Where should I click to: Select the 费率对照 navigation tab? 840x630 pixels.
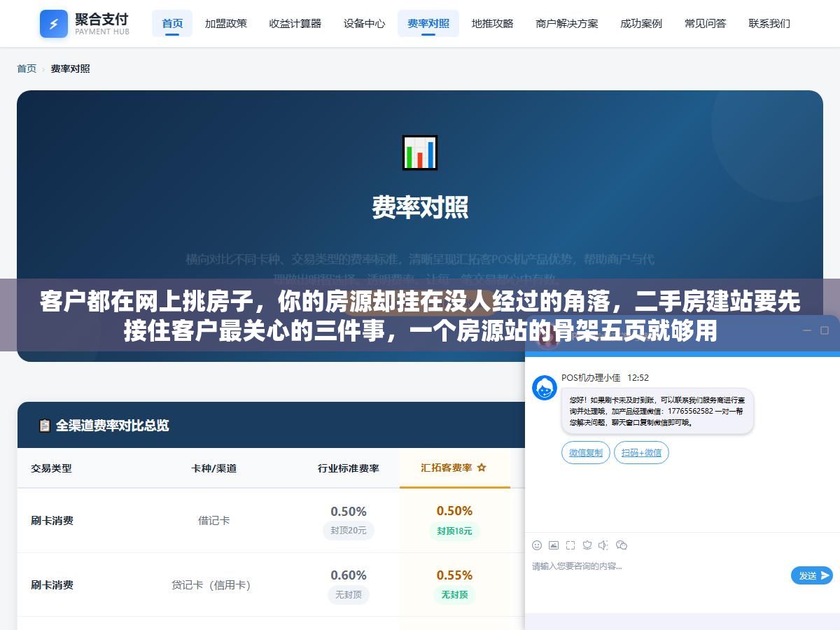(x=428, y=24)
